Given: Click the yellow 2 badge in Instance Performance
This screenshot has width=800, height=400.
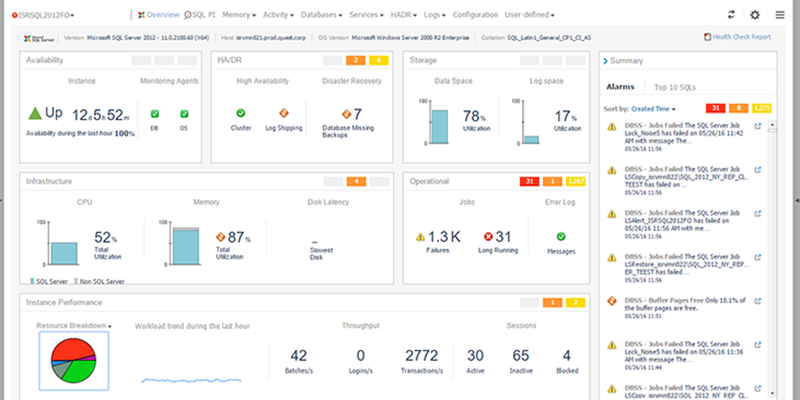Looking at the screenshot, I should pyautogui.click(x=576, y=303).
